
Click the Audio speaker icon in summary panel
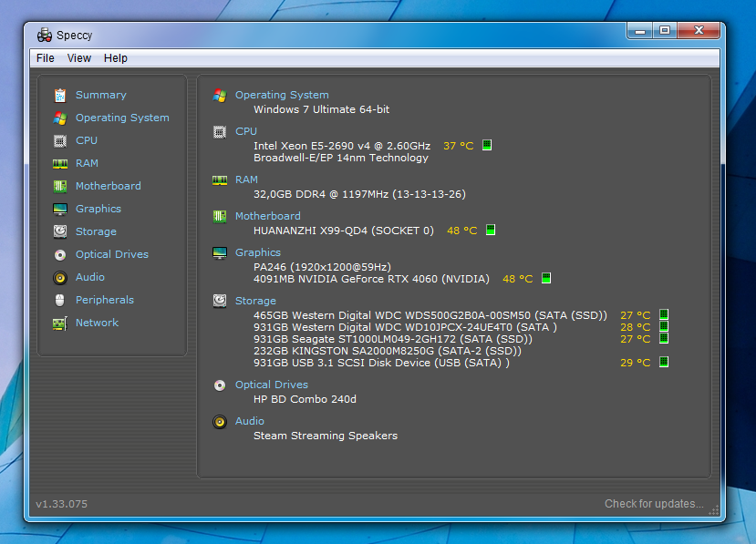point(220,422)
